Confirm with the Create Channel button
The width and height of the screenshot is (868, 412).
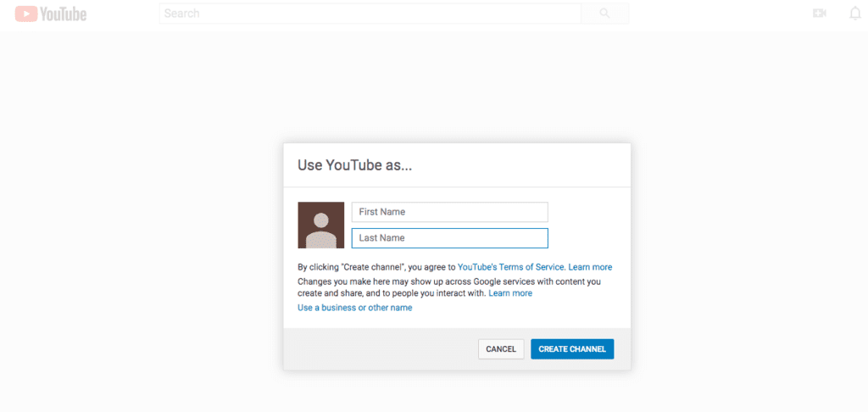[x=572, y=349]
